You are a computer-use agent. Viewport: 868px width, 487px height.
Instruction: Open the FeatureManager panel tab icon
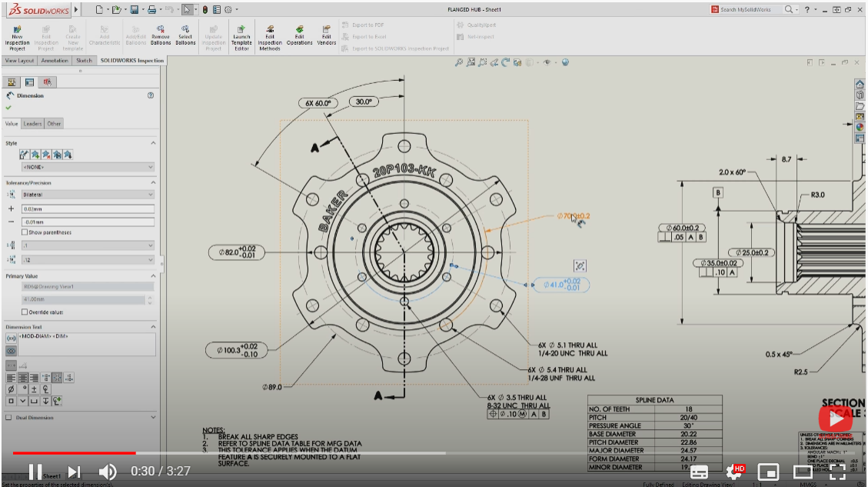pyautogui.click(x=11, y=82)
